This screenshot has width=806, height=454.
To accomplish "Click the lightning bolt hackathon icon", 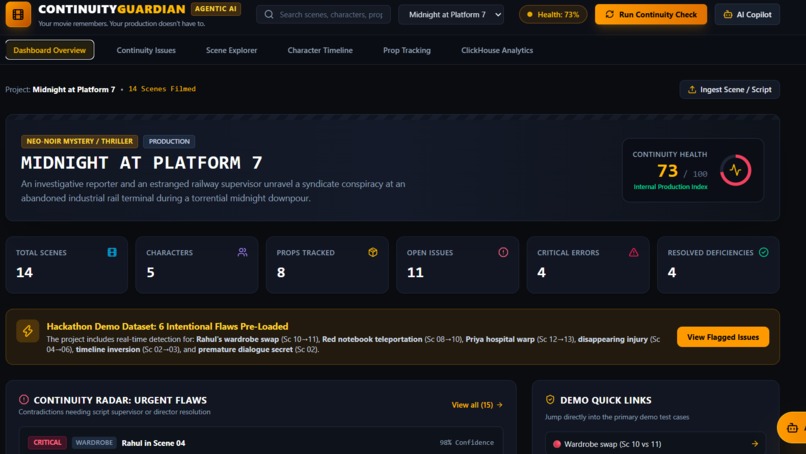I will [x=28, y=331].
